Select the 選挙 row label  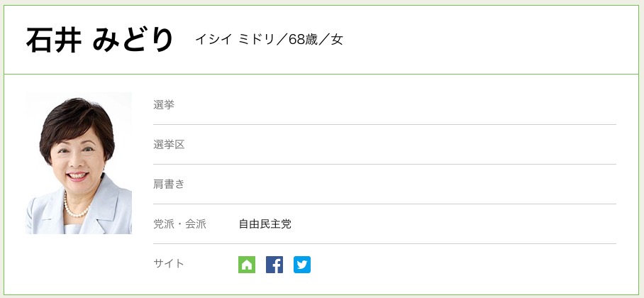(x=164, y=105)
